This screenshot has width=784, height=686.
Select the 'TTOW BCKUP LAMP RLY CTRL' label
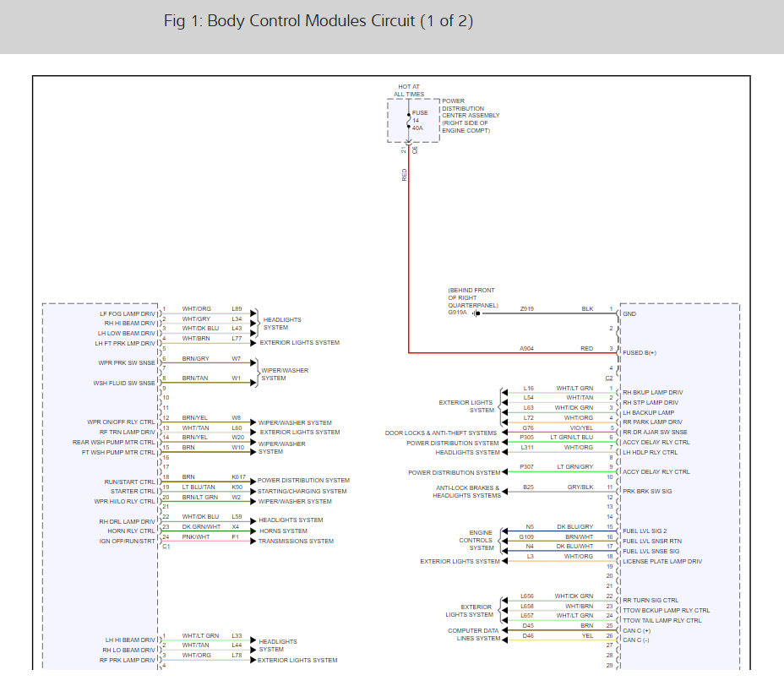666,611
